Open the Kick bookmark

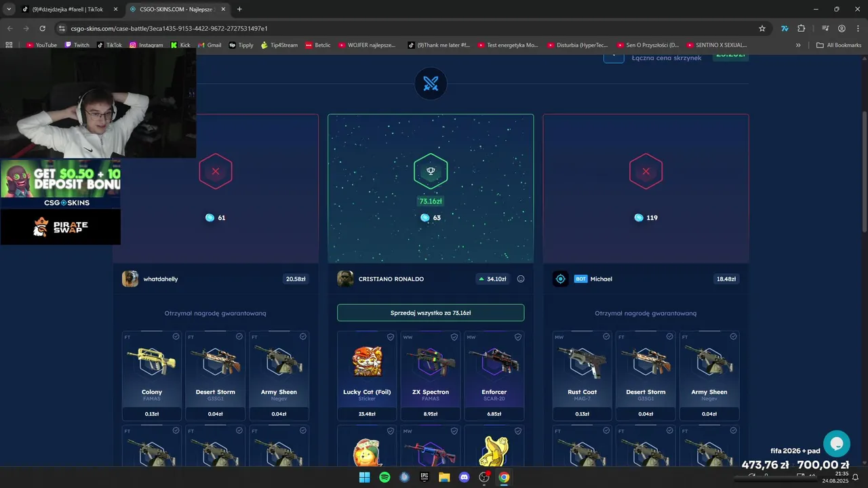coord(181,45)
